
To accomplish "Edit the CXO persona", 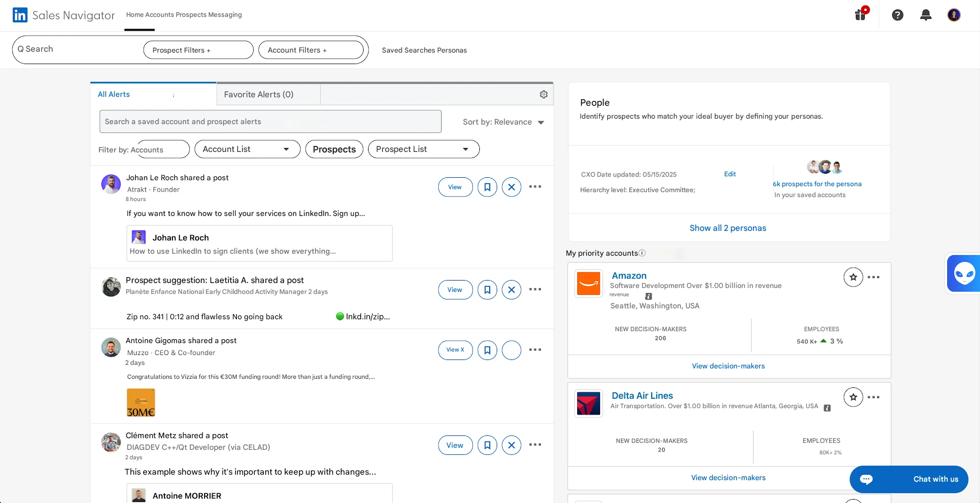I will [730, 174].
